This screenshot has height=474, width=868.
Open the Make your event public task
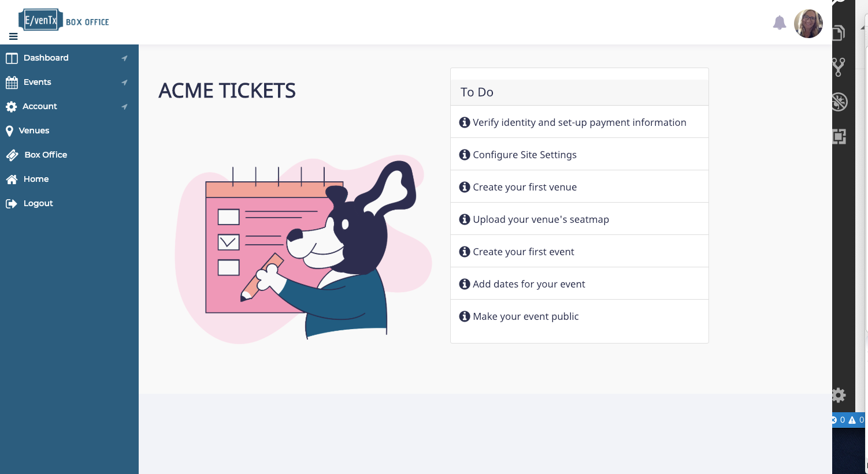pos(525,316)
